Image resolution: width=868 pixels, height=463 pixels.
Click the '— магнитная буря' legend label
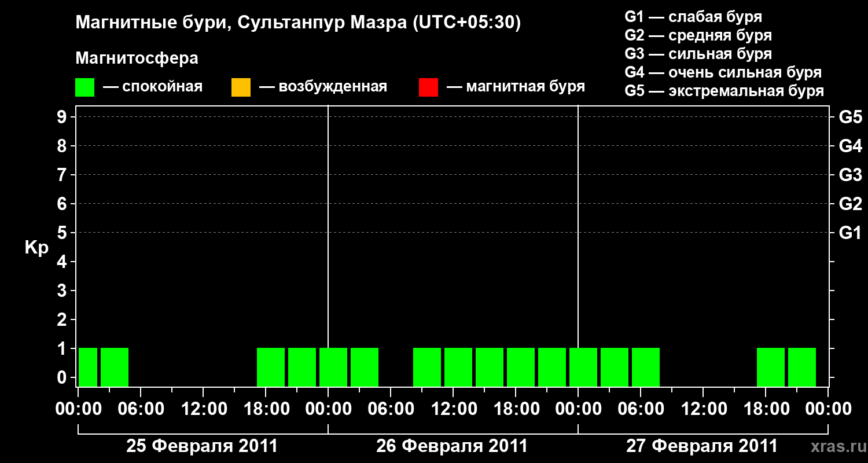tap(516, 87)
